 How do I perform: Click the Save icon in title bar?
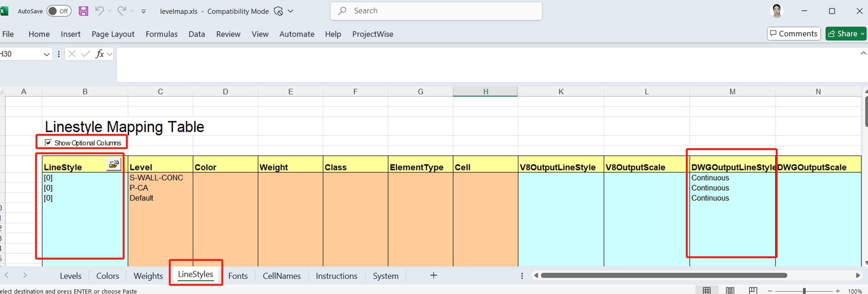click(83, 11)
